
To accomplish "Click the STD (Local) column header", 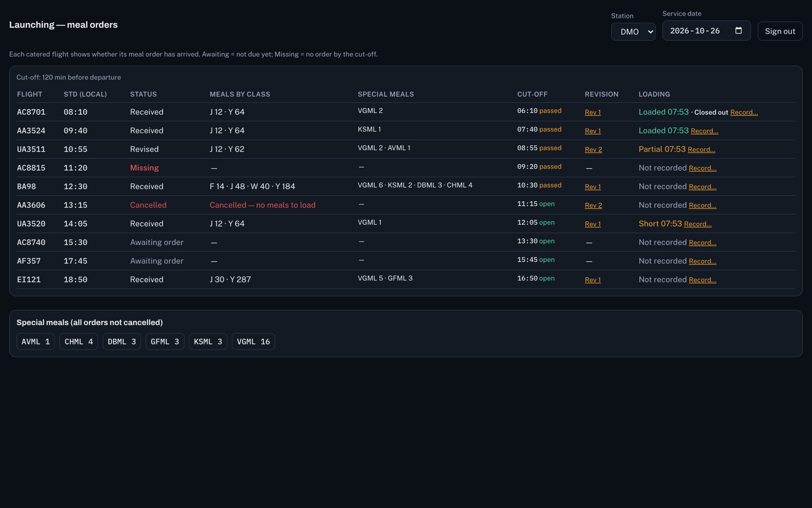I will (85, 94).
